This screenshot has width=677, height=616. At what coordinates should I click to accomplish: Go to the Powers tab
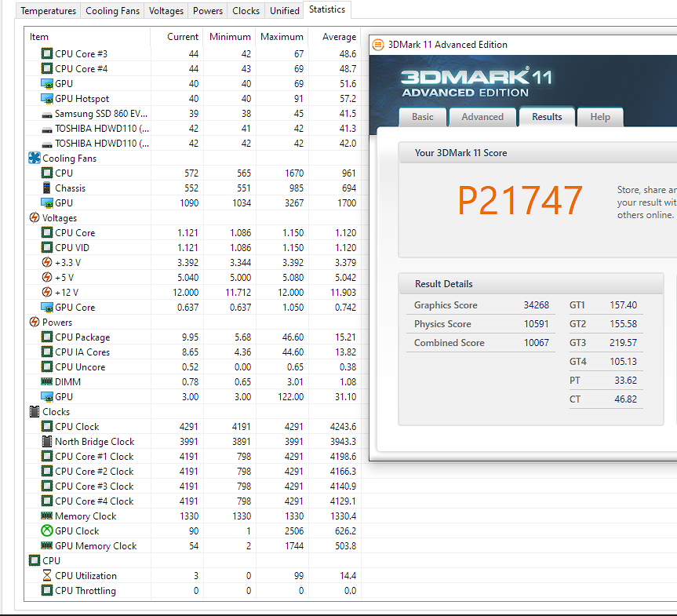tap(208, 11)
